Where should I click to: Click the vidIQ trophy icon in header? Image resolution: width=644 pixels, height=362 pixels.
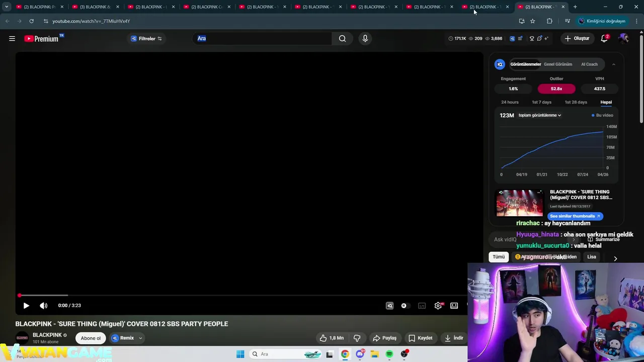pos(532,39)
